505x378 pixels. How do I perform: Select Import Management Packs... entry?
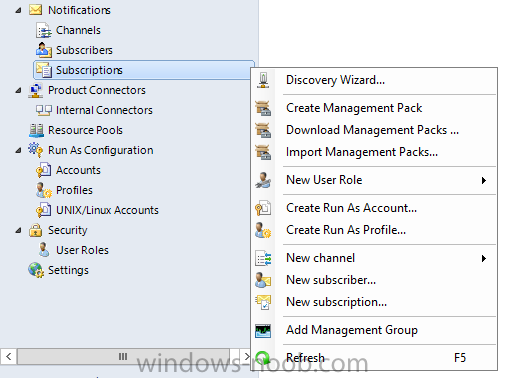tap(374, 152)
